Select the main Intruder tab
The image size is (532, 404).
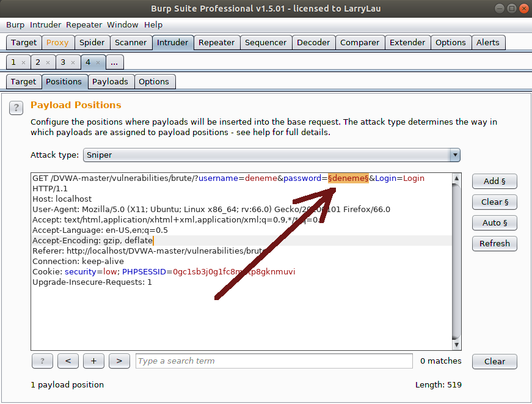(172, 42)
